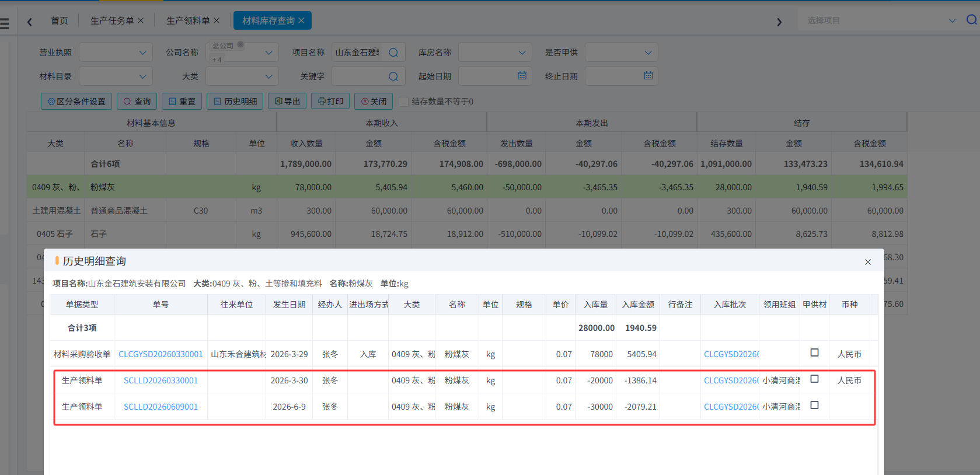Viewport: 980px width, 475px height.
Task: Click the 导出 export button
Action: 287,102
